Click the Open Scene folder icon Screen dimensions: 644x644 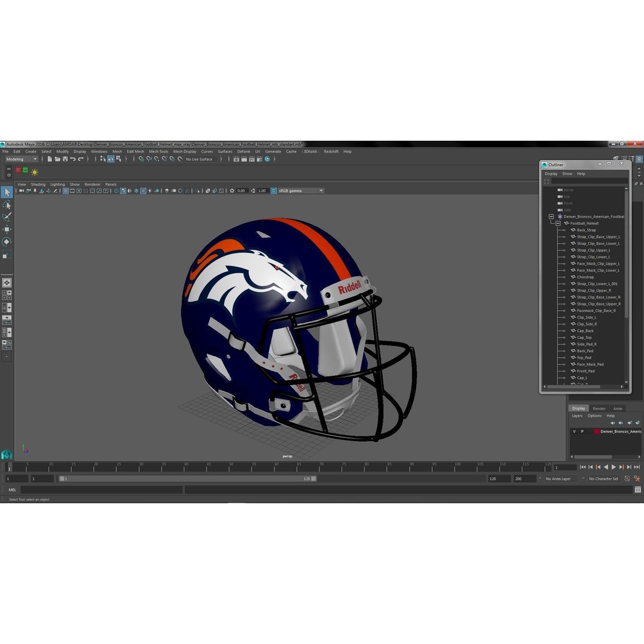57,159
